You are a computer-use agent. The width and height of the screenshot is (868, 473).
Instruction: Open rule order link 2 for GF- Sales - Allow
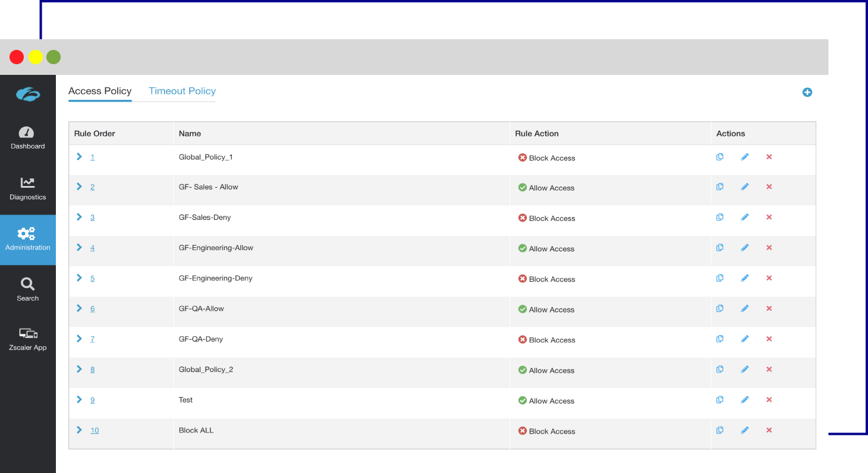(x=92, y=187)
